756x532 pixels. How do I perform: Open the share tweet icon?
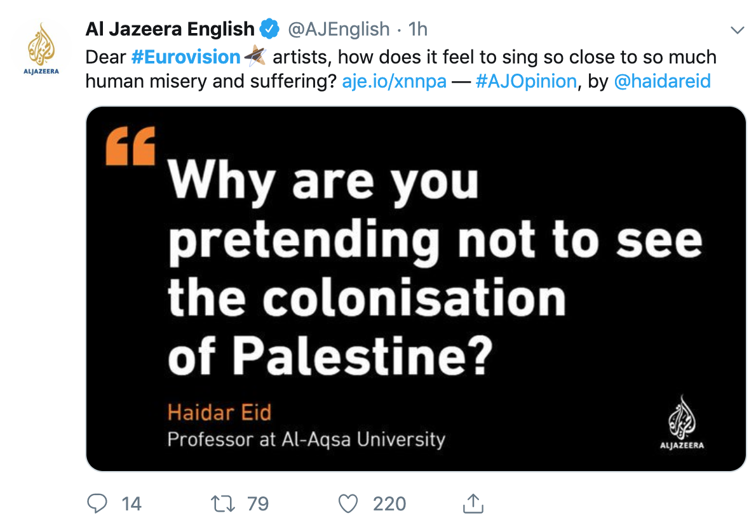(x=471, y=503)
